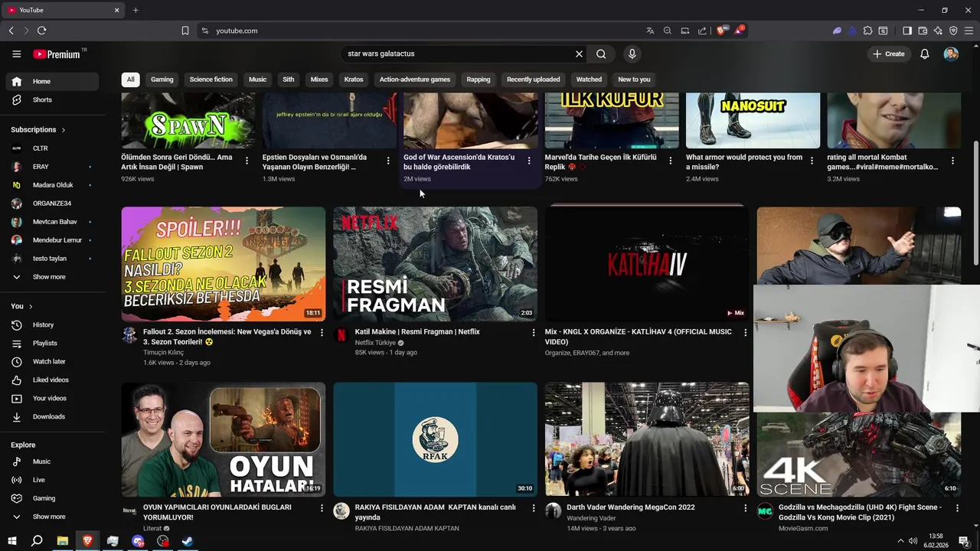Open options for OYUN YAPIMCILARI video
This screenshot has height=551, width=980.
click(x=322, y=508)
